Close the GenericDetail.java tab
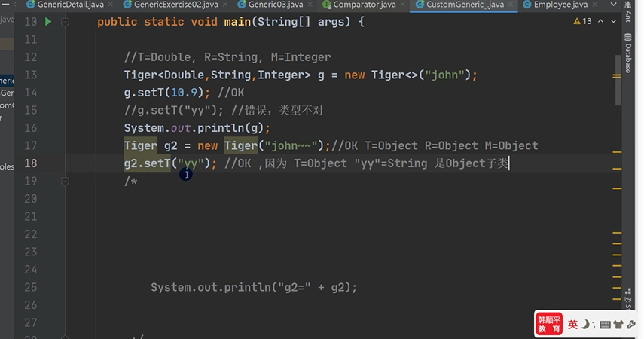Screen dimensions: 644x339 tap(111, 5)
